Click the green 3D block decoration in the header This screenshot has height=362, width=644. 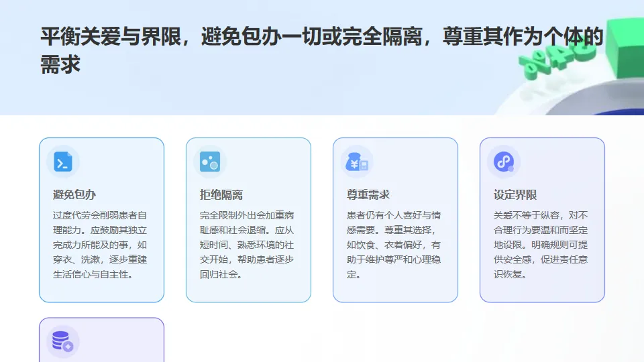coord(625,48)
